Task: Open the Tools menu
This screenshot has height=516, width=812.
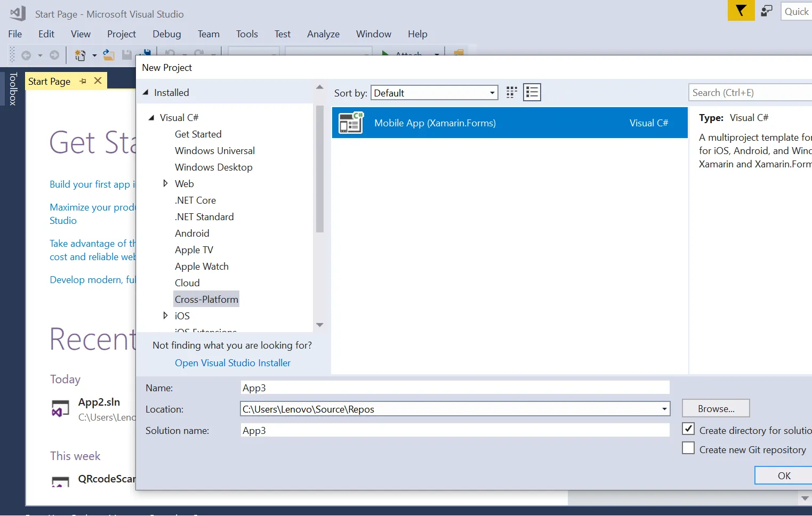Action: coord(247,34)
